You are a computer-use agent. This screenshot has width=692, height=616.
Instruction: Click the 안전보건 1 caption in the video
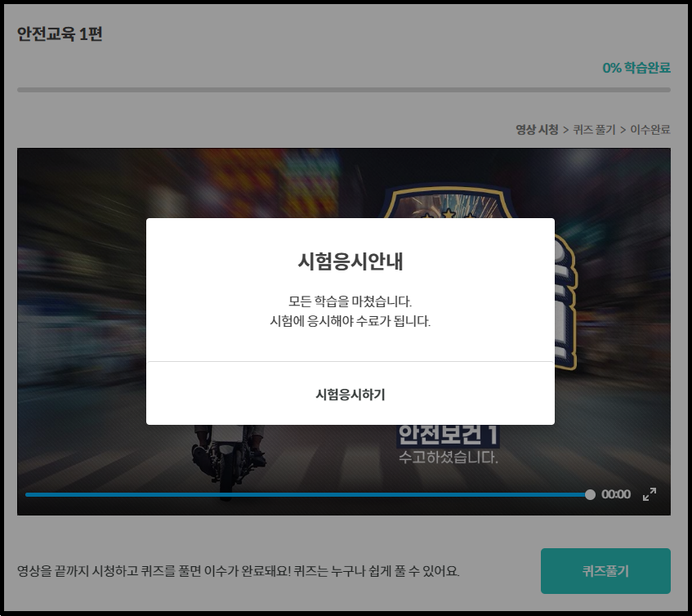(x=448, y=435)
